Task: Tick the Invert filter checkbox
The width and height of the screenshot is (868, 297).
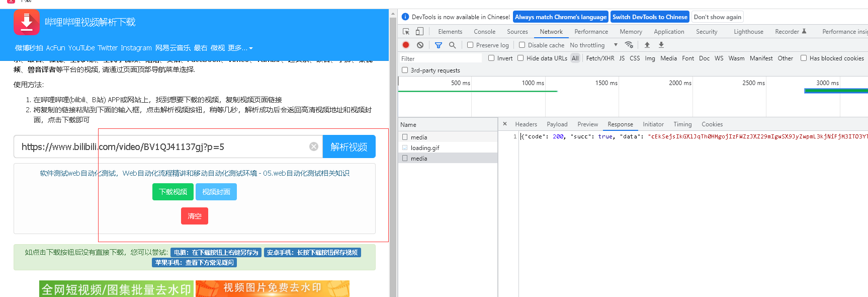Action: point(491,58)
